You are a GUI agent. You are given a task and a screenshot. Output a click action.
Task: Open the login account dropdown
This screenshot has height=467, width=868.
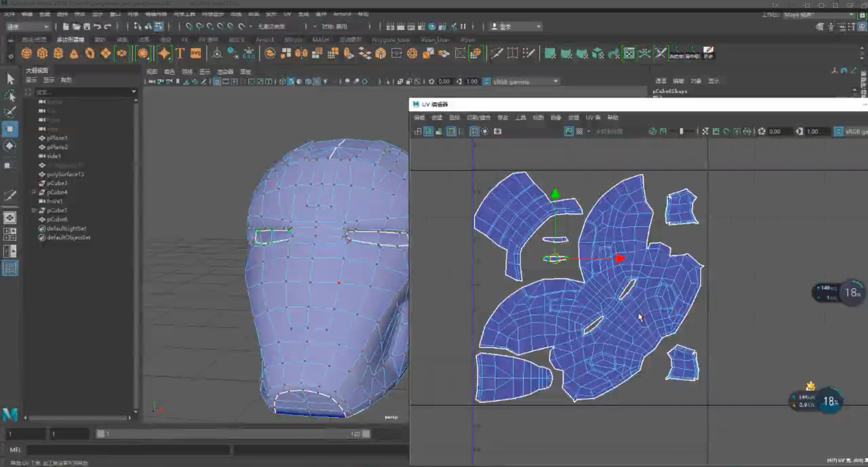coord(516,27)
